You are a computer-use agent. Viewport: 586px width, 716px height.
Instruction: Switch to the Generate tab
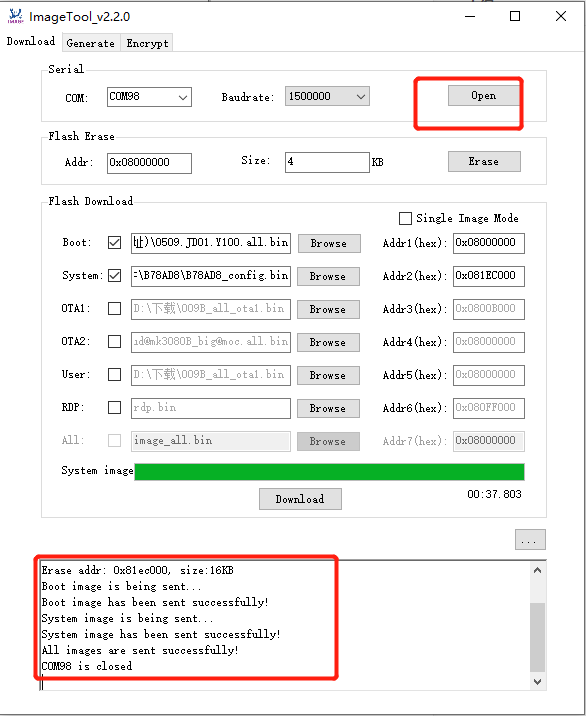90,43
